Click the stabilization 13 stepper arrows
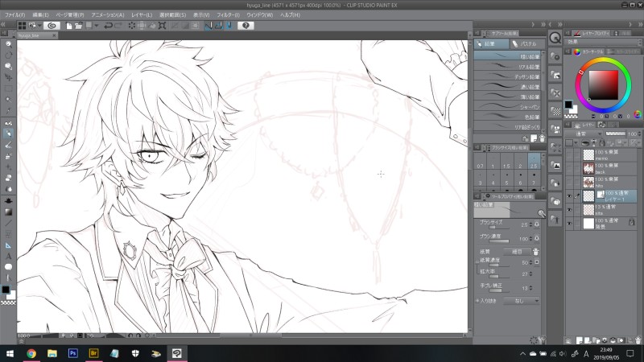 click(x=530, y=288)
